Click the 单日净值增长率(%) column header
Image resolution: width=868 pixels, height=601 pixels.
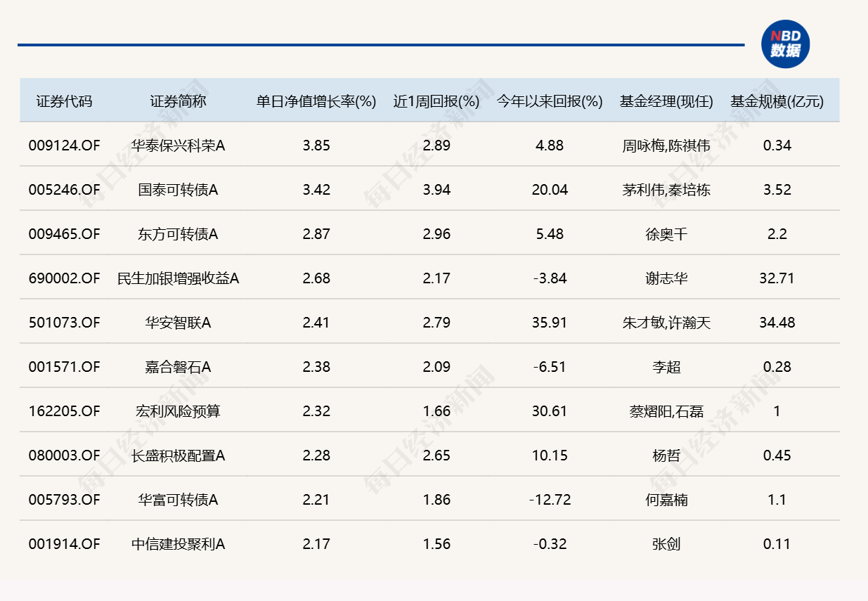316,101
